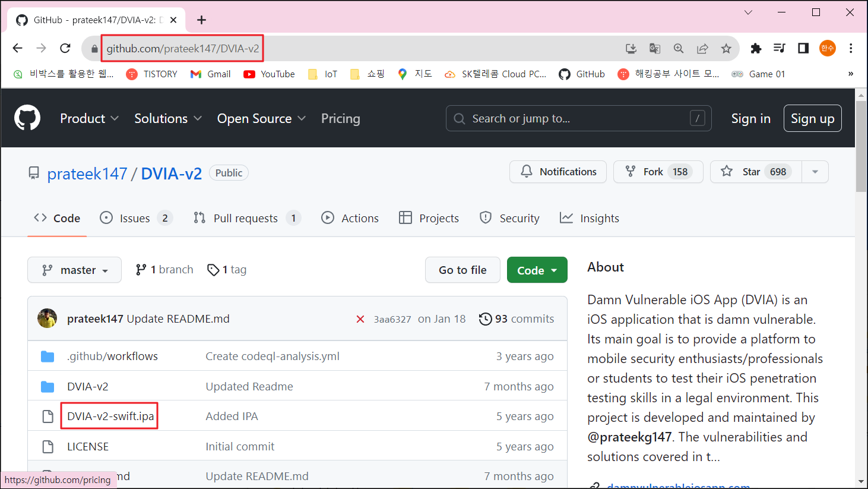This screenshot has width=868, height=489.
Task: Click the zoom magnifier icon in address bar
Action: tap(679, 49)
